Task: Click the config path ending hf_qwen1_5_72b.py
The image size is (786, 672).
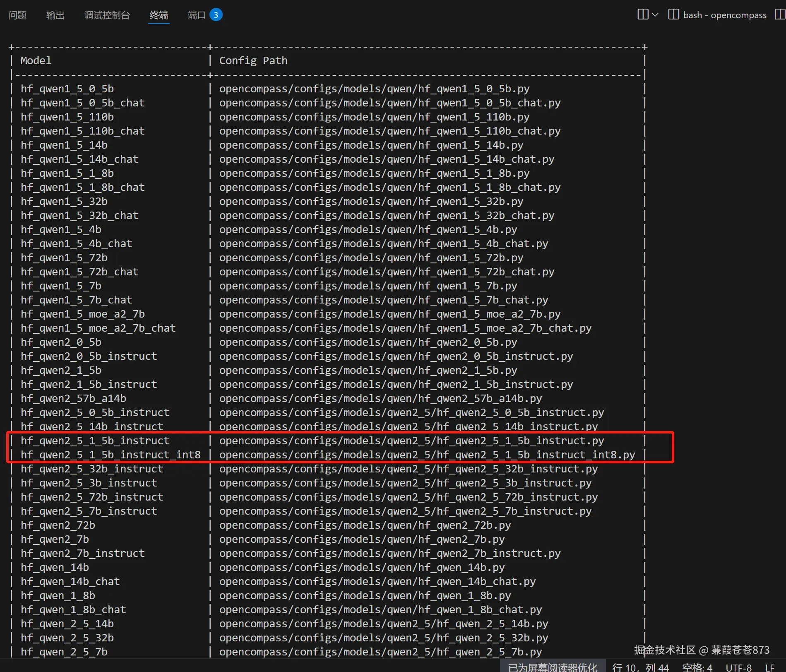Action: (x=371, y=258)
